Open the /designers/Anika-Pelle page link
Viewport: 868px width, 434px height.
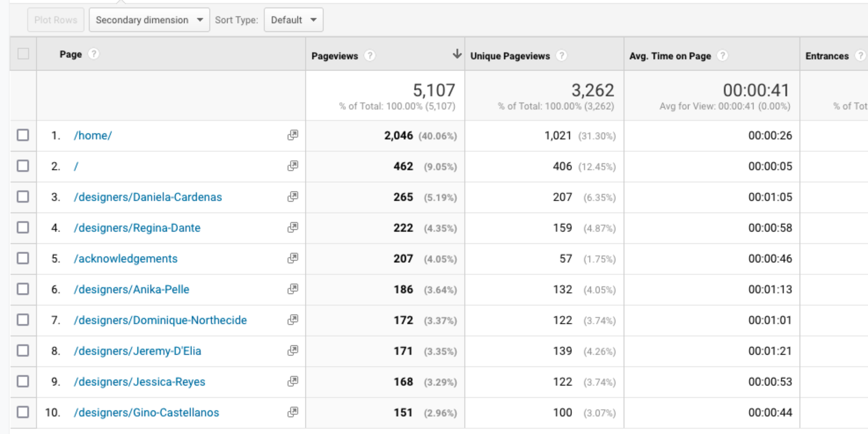pos(131,289)
